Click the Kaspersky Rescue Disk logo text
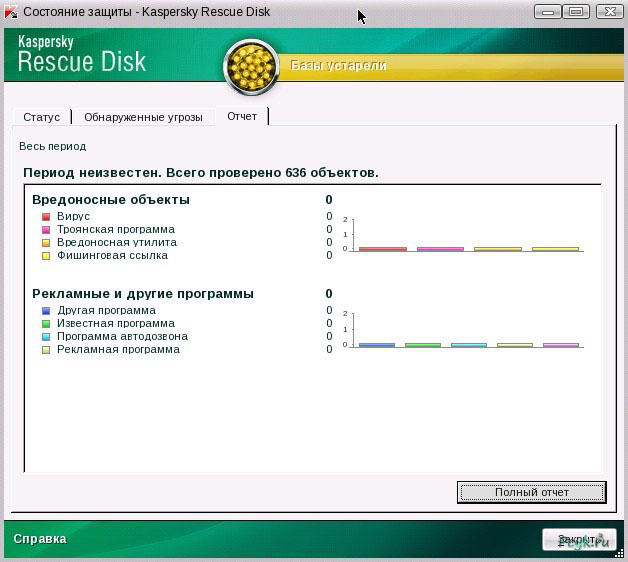 coord(82,54)
